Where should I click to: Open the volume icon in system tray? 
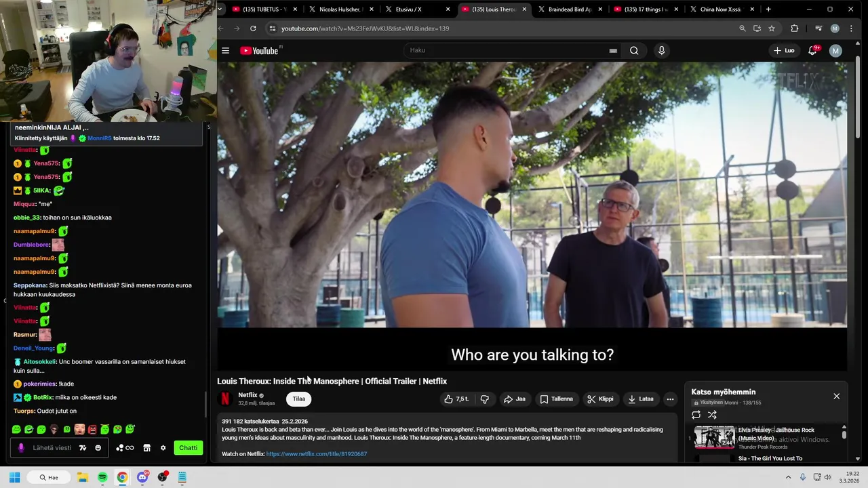point(827,478)
